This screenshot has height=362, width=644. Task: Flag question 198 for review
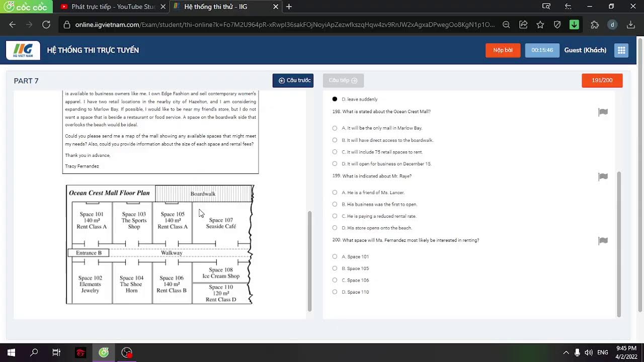pyautogui.click(x=603, y=112)
